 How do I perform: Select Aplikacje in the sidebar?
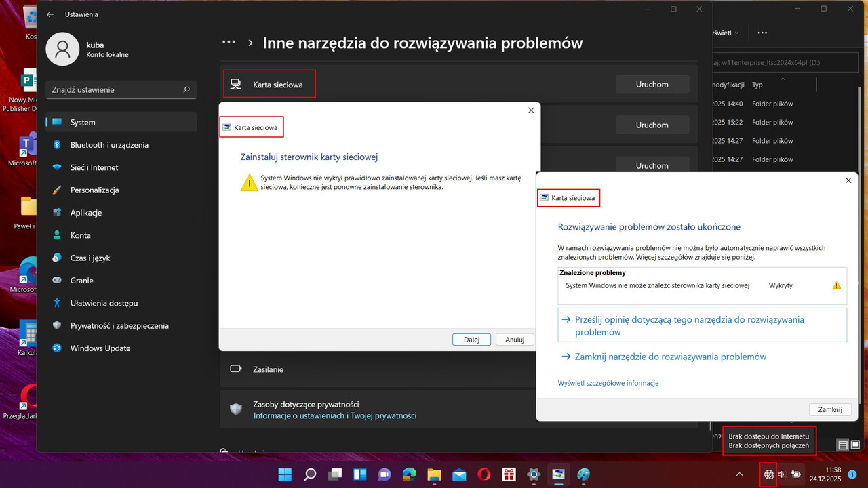[x=121, y=213]
